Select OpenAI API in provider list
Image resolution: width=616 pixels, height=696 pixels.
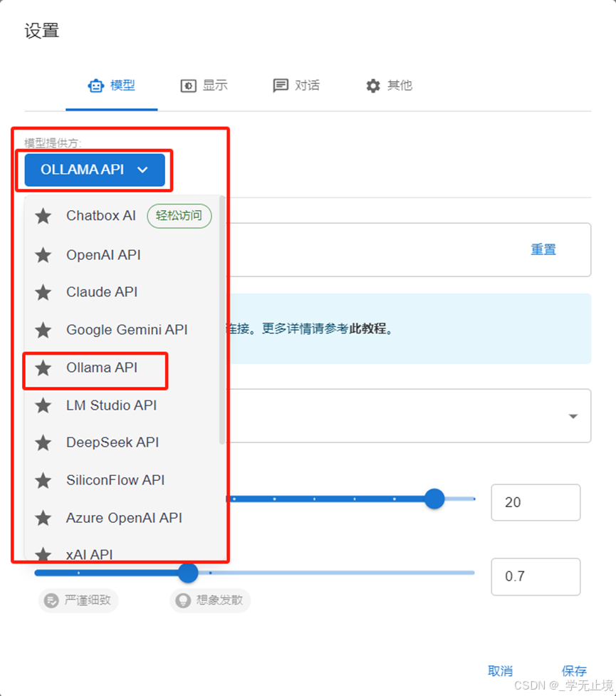(x=122, y=255)
